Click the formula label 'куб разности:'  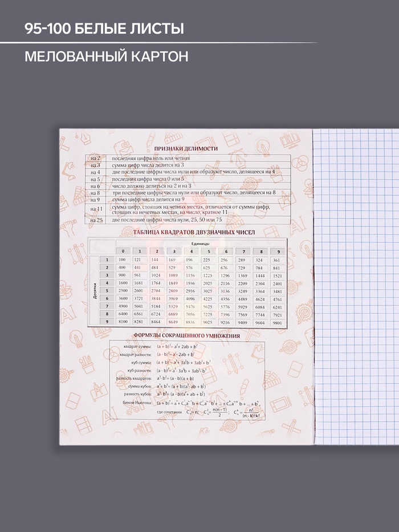click(x=140, y=371)
